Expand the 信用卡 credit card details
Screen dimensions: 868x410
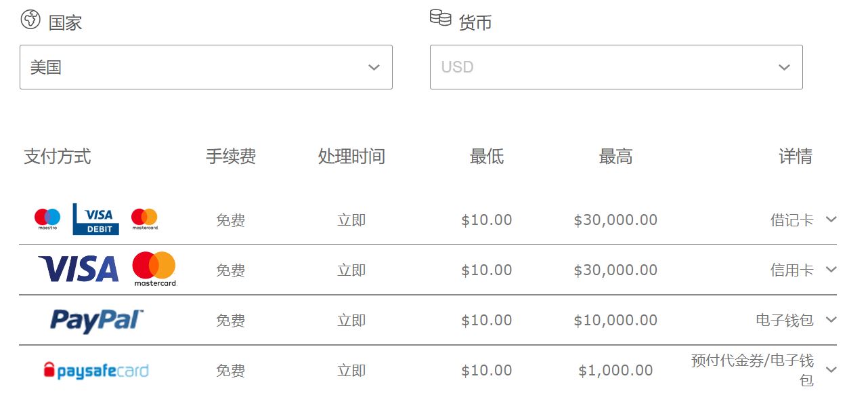(x=831, y=270)
